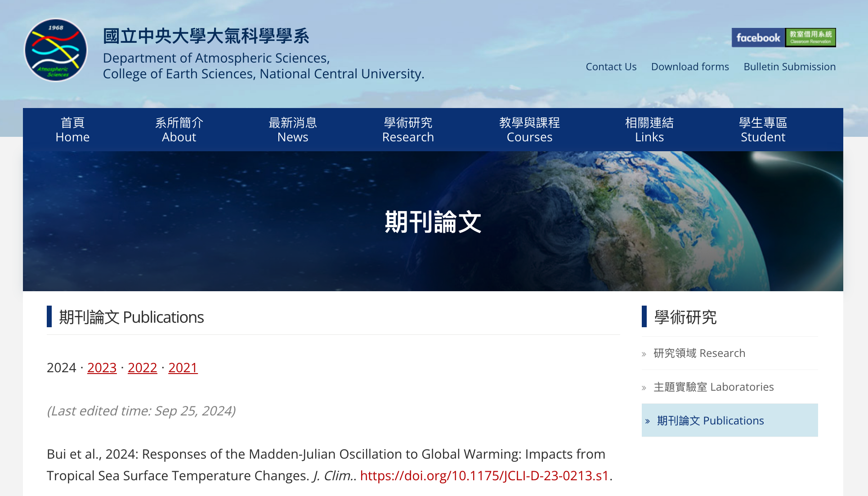Open the JCLI doi.org paper link
Viewport: 868px width, 496px height.
tap(484, 476)
